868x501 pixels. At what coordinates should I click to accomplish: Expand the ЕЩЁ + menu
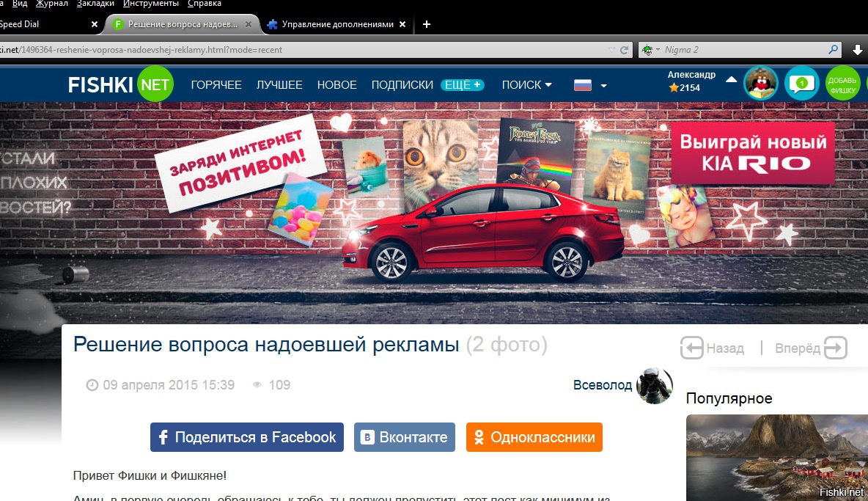tap(463, 84)
